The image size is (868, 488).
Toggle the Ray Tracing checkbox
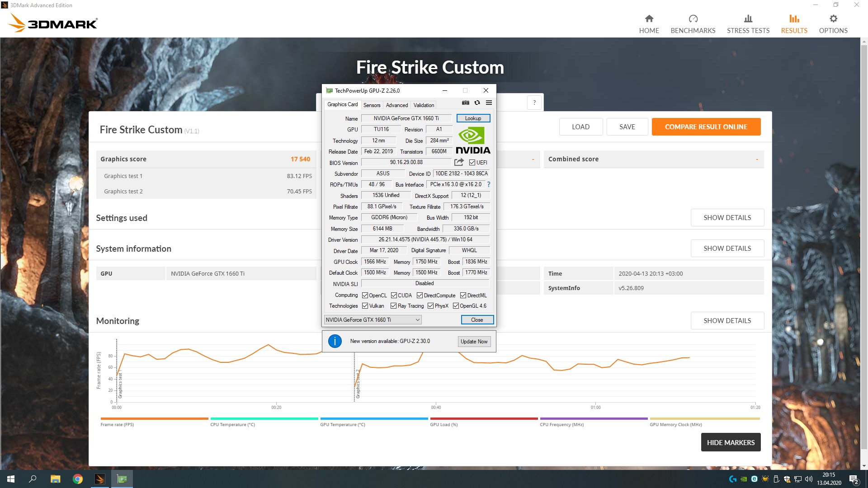pos(393,306)
